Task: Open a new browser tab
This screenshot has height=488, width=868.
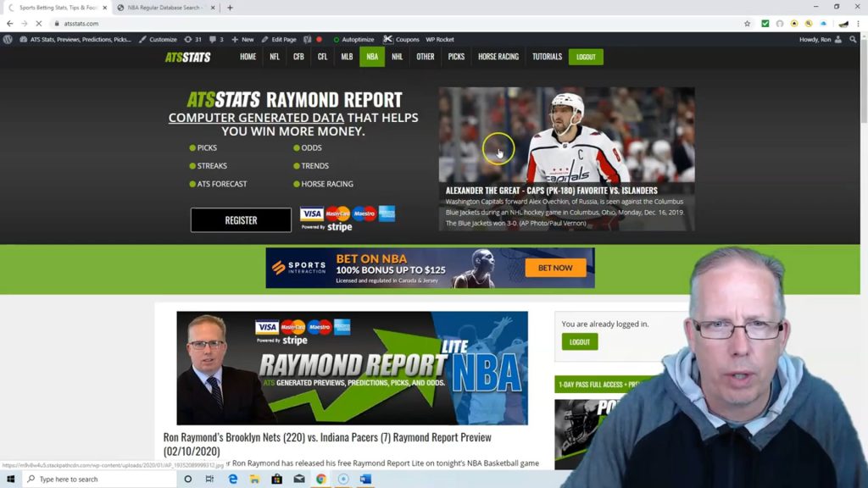Action: [230, 8]
